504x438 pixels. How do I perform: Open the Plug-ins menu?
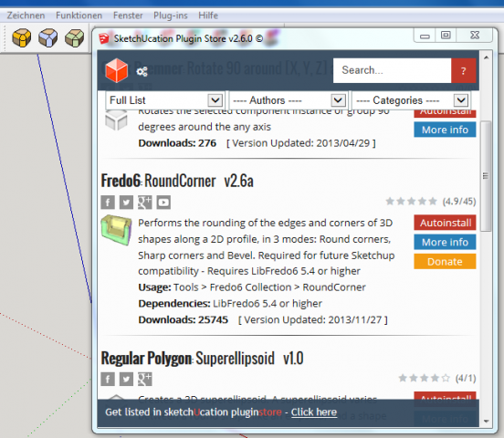pos(171,16)
